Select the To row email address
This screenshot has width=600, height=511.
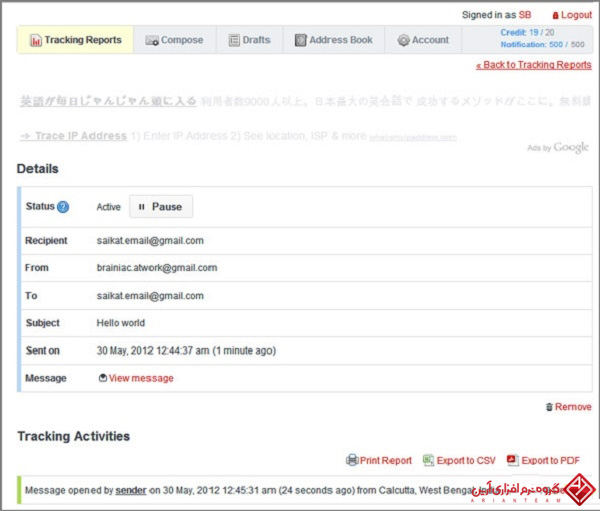click(x=150, y=296)
